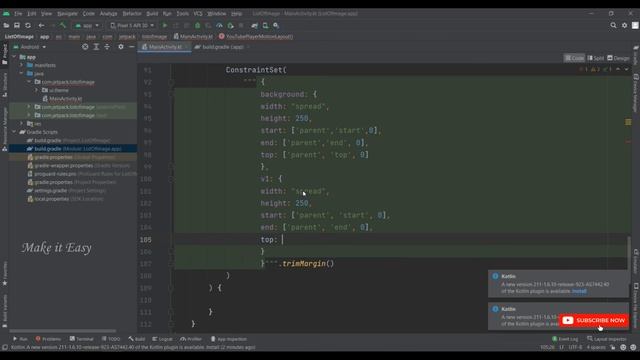Open Problems tool window
Viewport: 640px width, 360px height.
48,339
